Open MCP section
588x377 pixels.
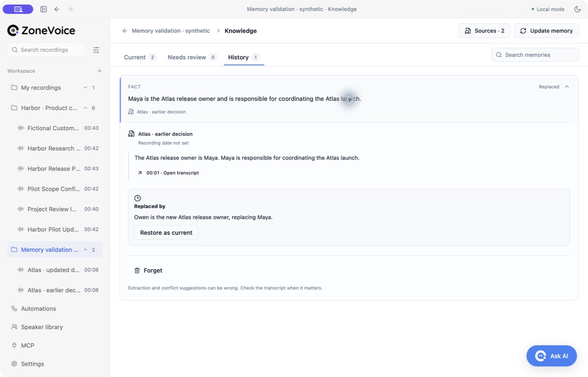[27, 346]
